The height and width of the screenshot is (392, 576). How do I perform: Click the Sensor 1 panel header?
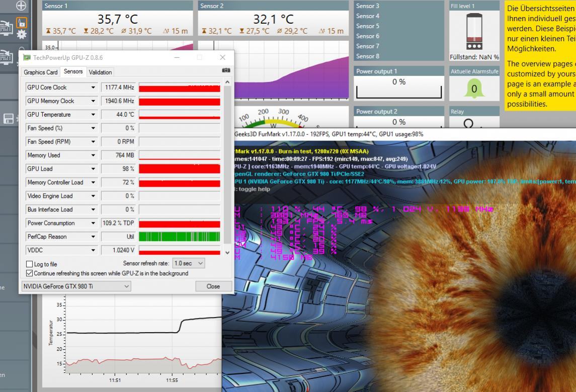click(118, 6)
